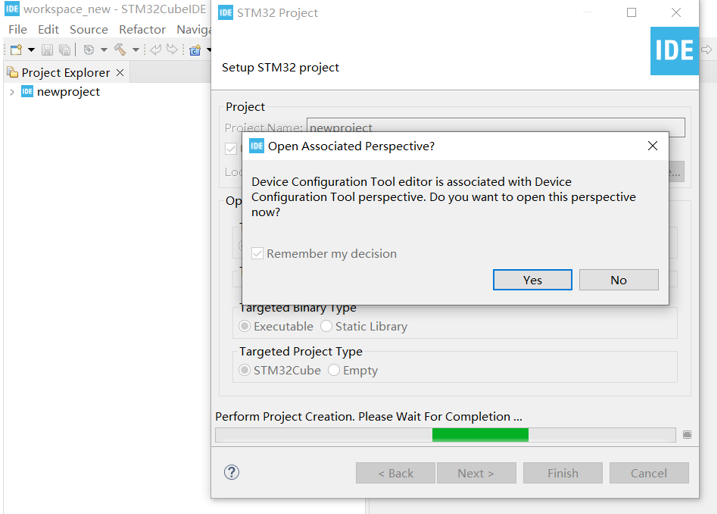Close the Project Explorer view
717x514 pixels.
[x=120, y=72]
